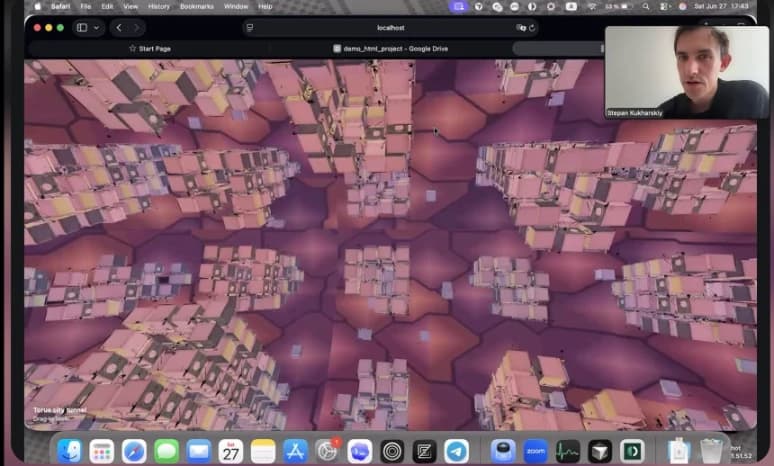Go forward to the next page
Screen dimensions: 774x466
pyautogui.click(x=136, y=28)
